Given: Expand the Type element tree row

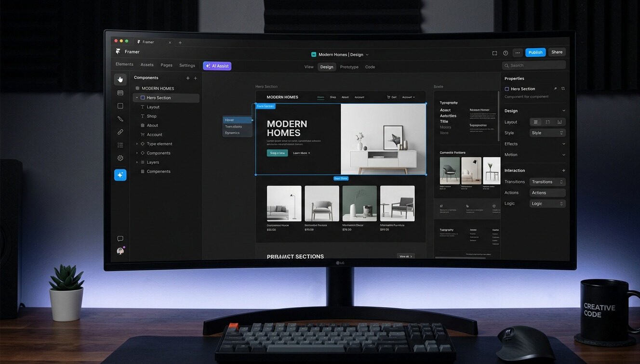Looking at the screenshot, I should coord(137,144).
